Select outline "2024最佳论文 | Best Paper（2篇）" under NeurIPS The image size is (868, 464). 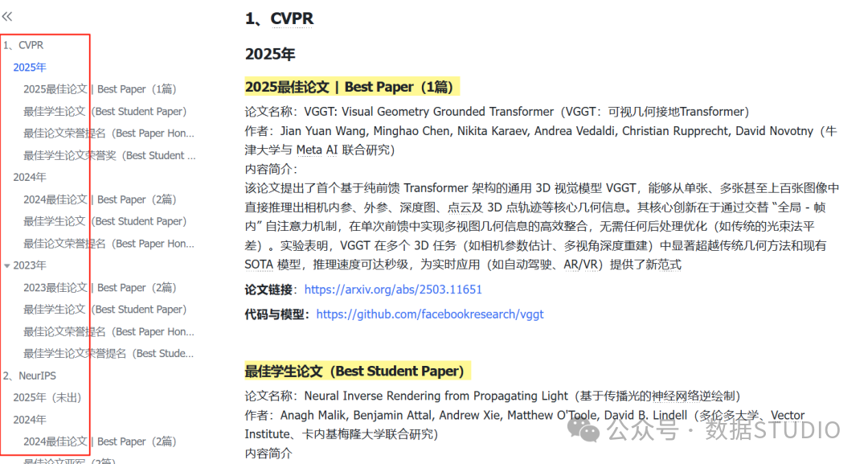pos(100,441)
